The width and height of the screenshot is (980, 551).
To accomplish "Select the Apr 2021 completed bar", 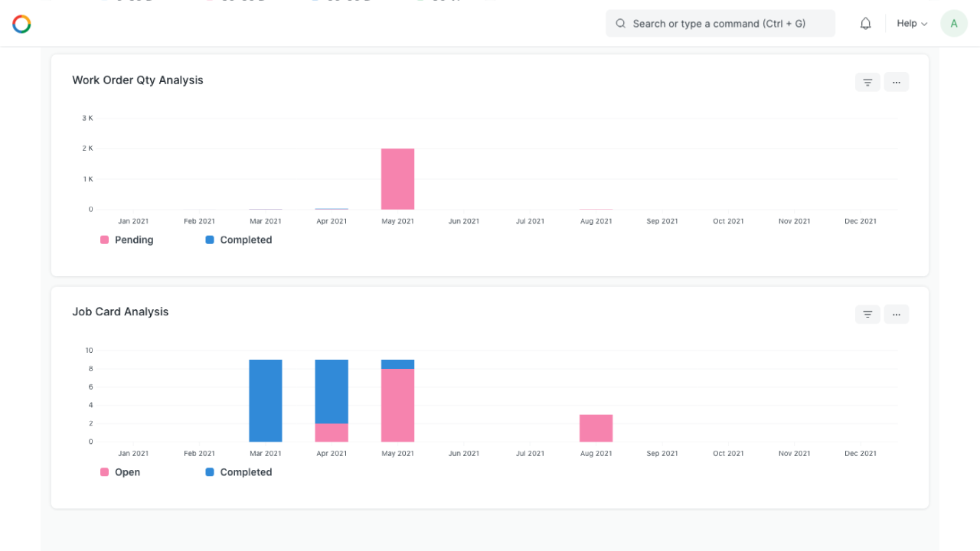I will [x=332, y=207].
